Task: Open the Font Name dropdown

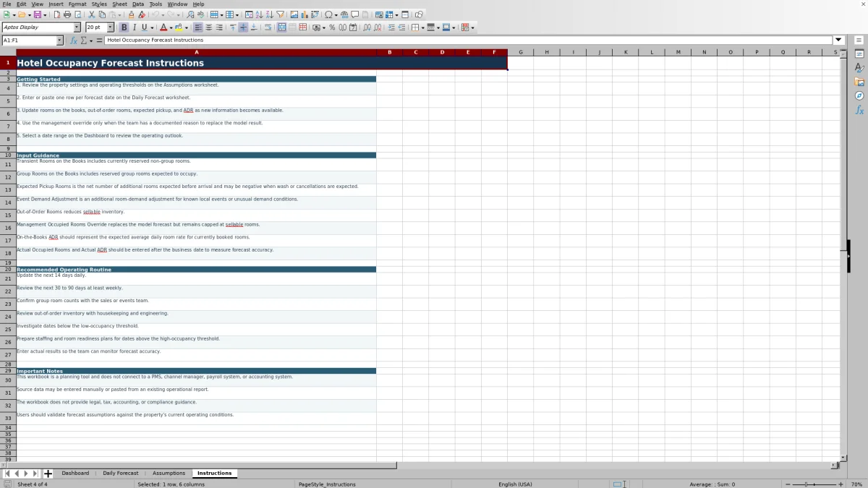Action: click(77, 27)
